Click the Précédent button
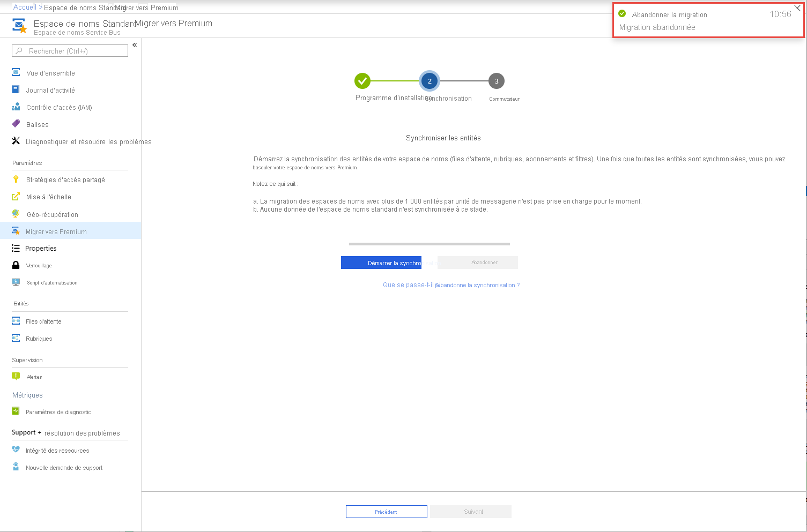 point(387,512)
